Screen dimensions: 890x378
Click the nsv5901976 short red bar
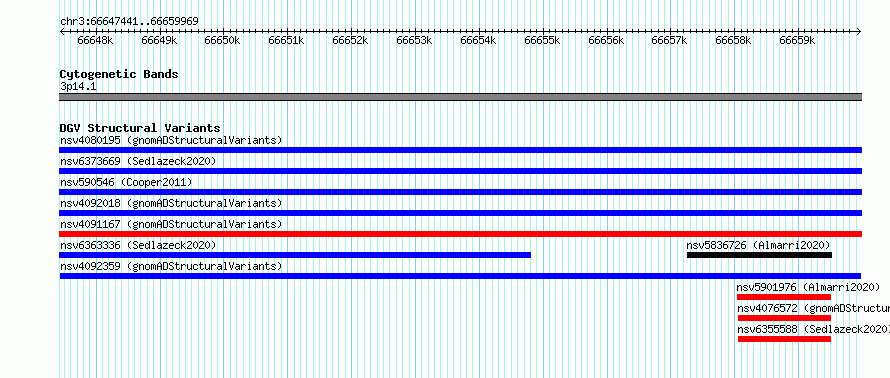coord(784,297)
